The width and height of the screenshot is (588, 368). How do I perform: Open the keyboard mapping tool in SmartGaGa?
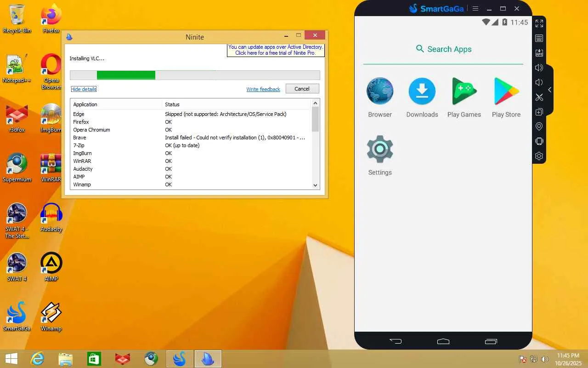pos(539,38)
